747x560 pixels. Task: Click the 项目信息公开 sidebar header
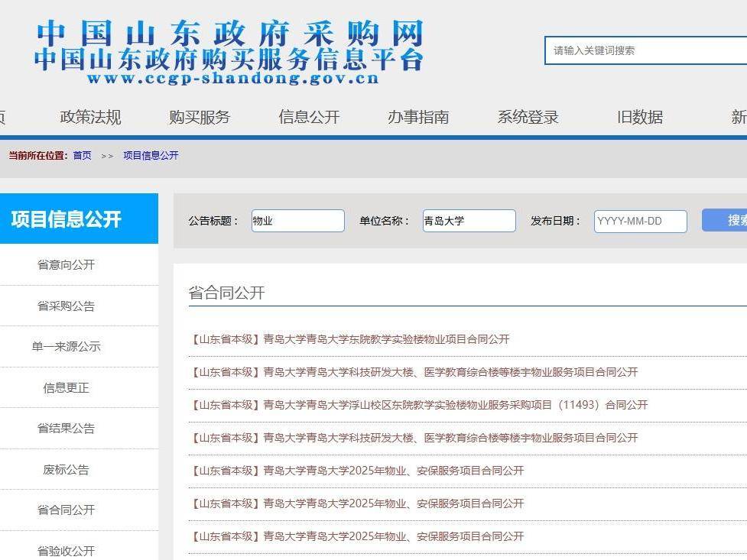(x=79, y=218)
